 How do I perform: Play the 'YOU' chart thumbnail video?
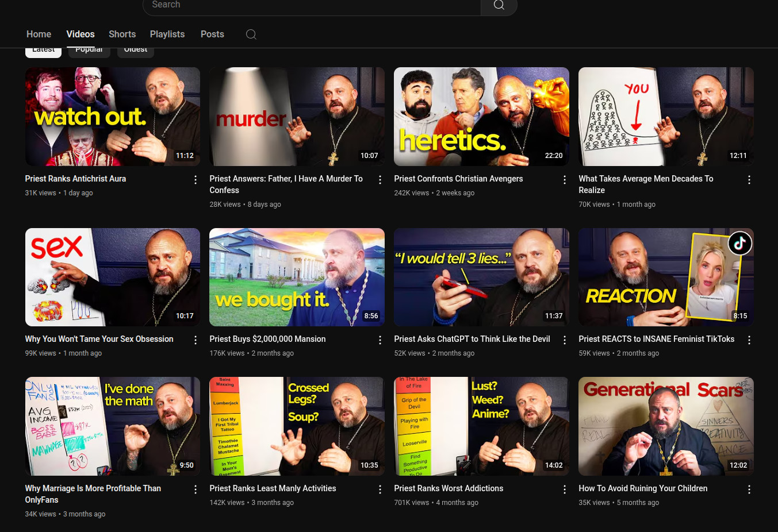[x=666, y=117]
